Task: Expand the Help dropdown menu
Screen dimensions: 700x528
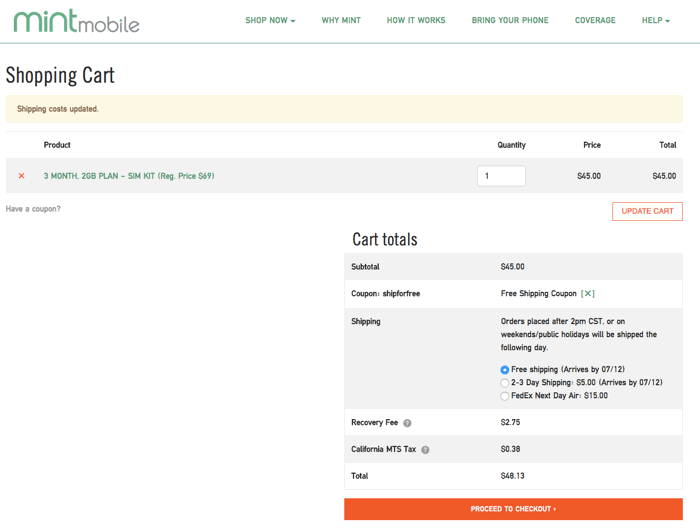Action: click(x=655, y=20)
